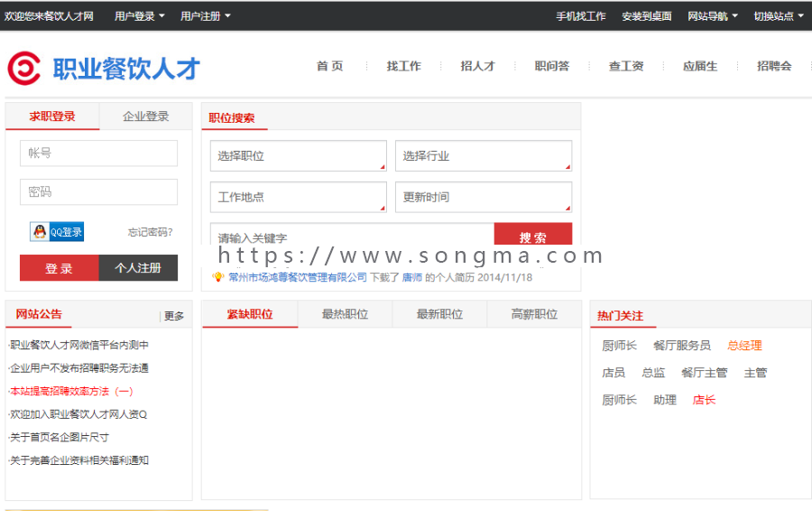Open 招人才 navigation item
This screenshot has height=511, width=812.
tap(478, 66)
